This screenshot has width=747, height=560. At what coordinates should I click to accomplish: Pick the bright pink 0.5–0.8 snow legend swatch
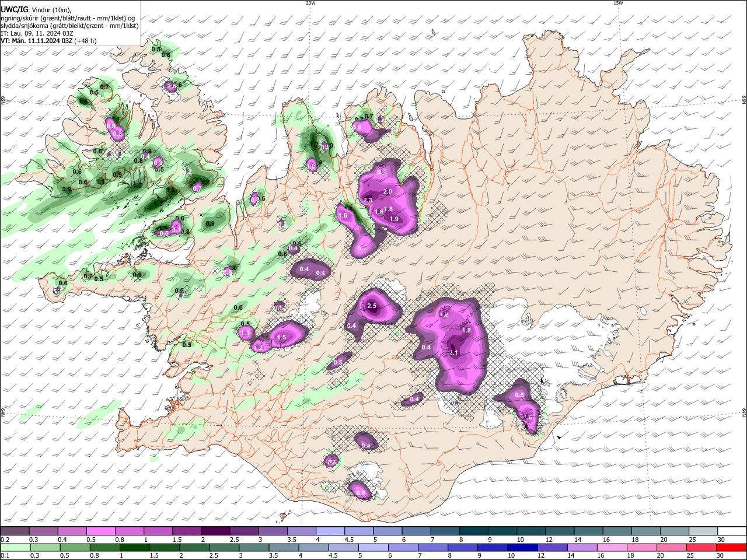[x=100, y=531]
